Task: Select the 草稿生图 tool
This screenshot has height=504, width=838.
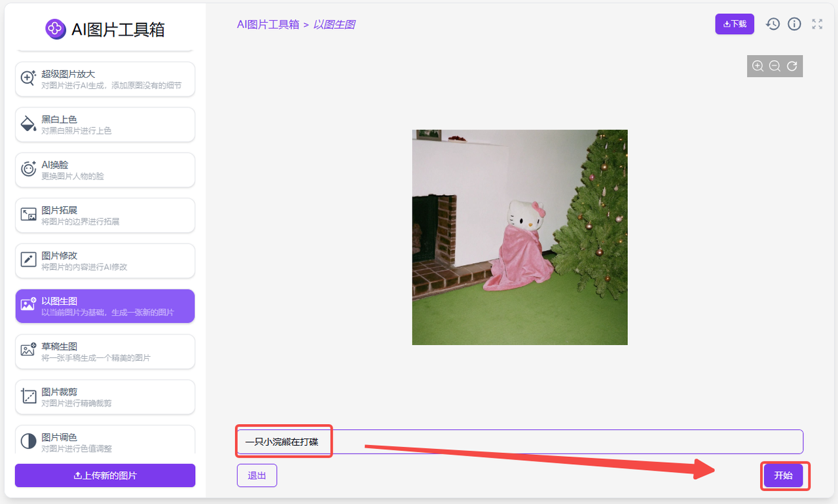Action: pos(105,351)
